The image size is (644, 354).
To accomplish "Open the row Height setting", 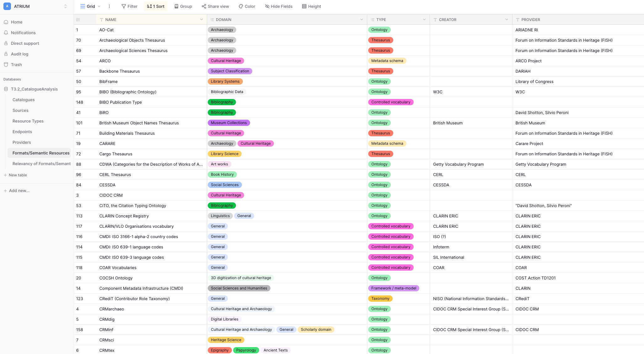I will 312,6.
